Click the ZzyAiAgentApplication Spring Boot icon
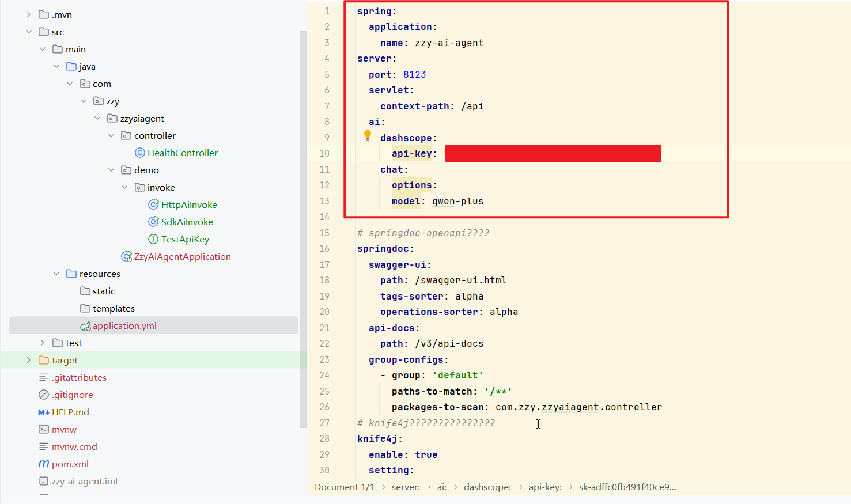This screenshot has height=504, width=851. click(126, 256)
